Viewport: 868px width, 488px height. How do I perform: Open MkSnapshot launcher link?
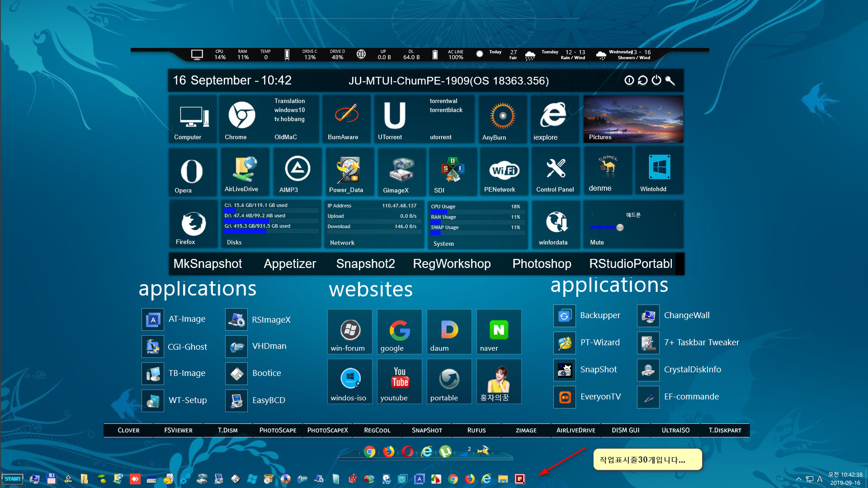click(x=208, y=264)
